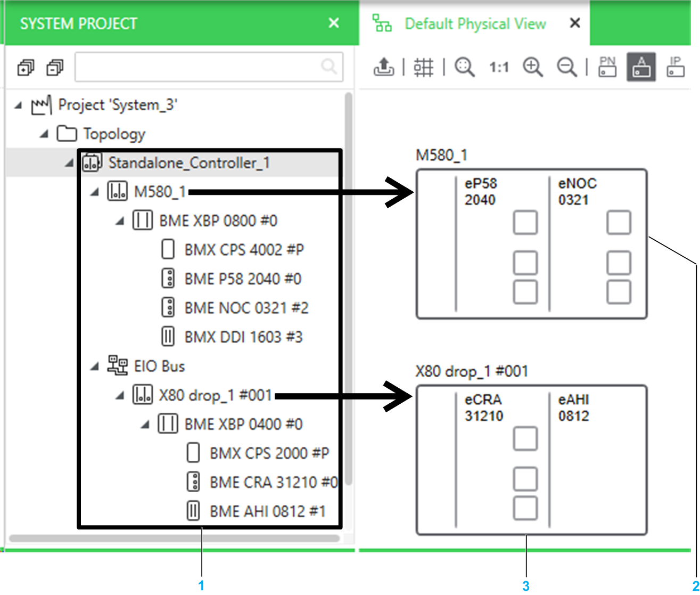Select BMX CPS 2000 #P module
Screen dimensions: 700x595
[269, 453]
